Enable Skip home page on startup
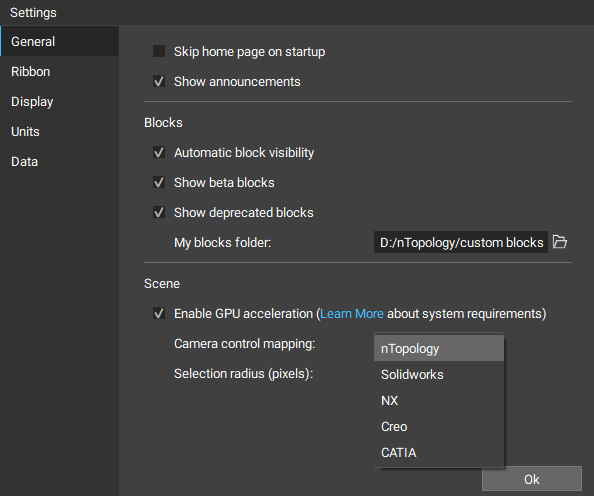The width and height of the screenshot is (594, 496). point(159,51)
